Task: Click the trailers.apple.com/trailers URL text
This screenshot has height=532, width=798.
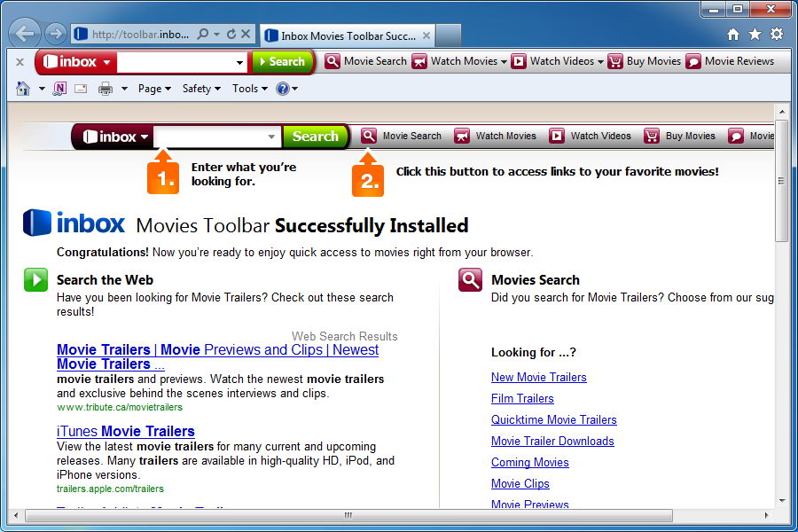Action: (x=111, y=489)
